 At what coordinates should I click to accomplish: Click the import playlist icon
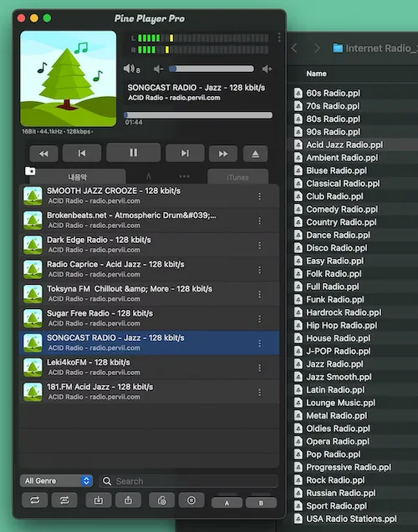(x=99, y=500)
